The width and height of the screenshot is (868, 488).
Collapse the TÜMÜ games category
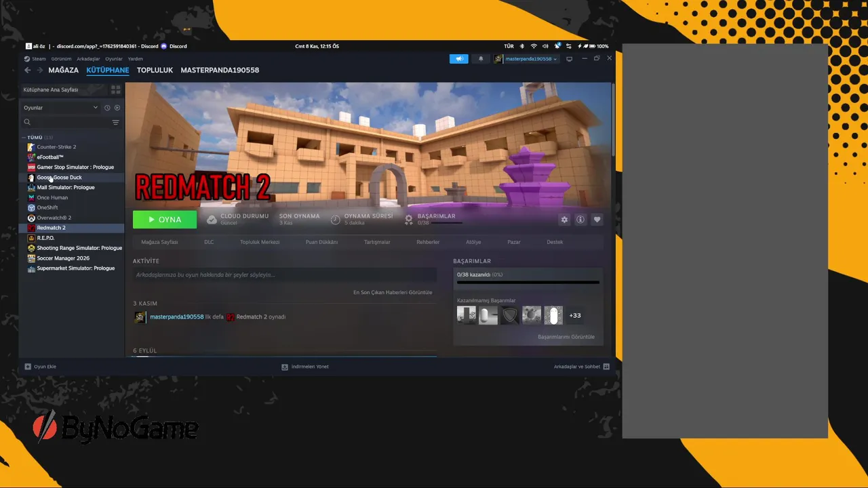[x=24, y=138]
